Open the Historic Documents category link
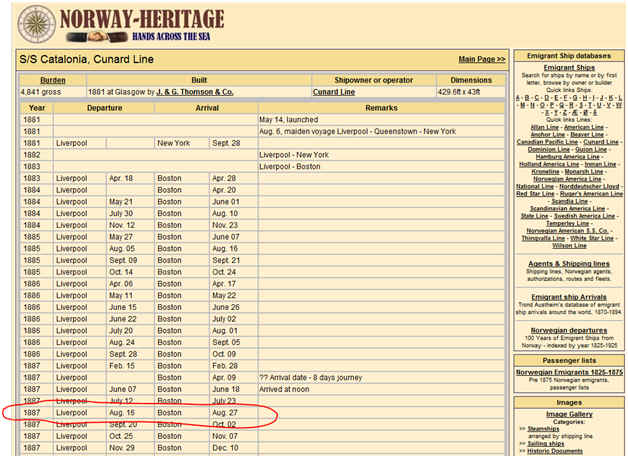 (555, 451)
